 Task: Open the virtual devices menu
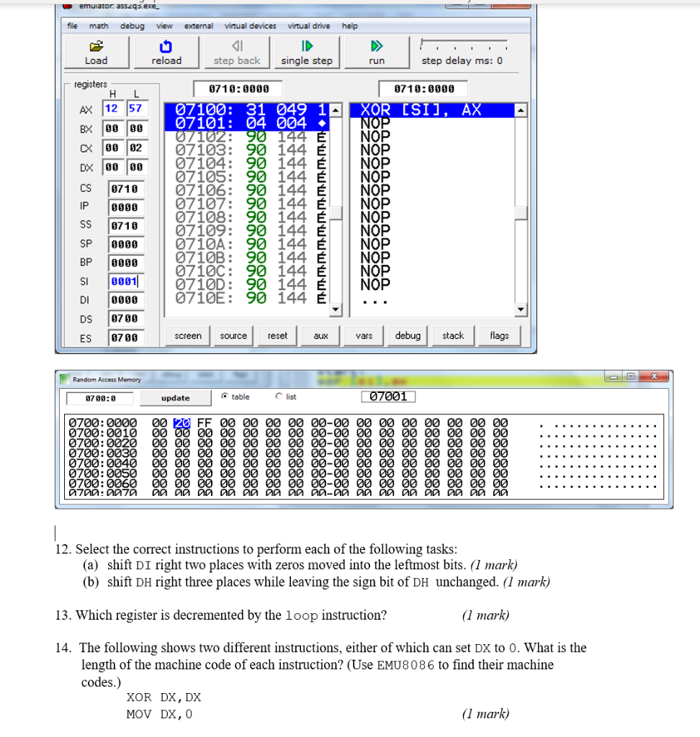[250, 26]
